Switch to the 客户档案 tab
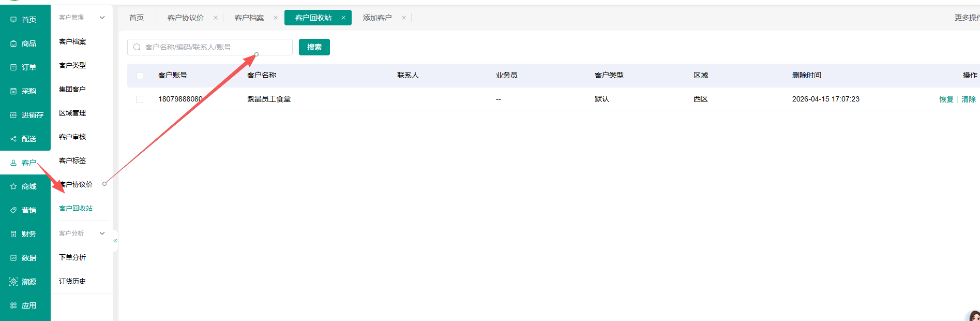The width and height of the screenshot is (980, 321). coord(249,18)
